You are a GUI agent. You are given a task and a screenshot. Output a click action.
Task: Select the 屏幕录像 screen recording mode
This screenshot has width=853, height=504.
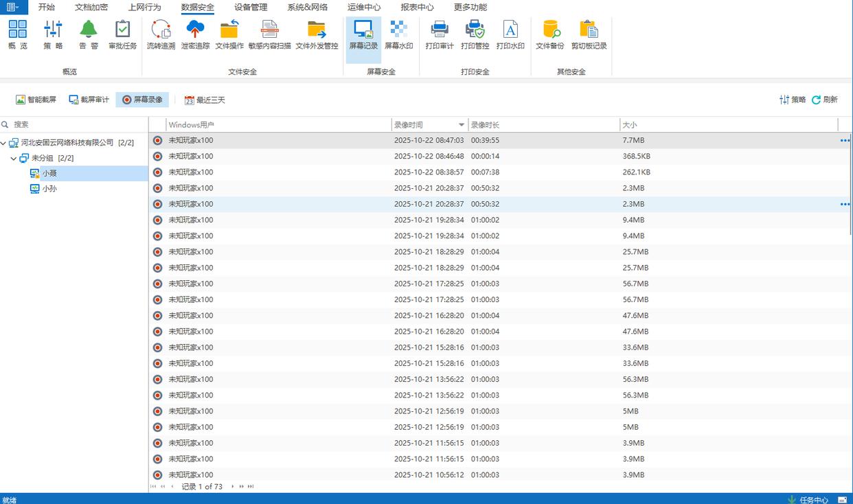[142, 100]
